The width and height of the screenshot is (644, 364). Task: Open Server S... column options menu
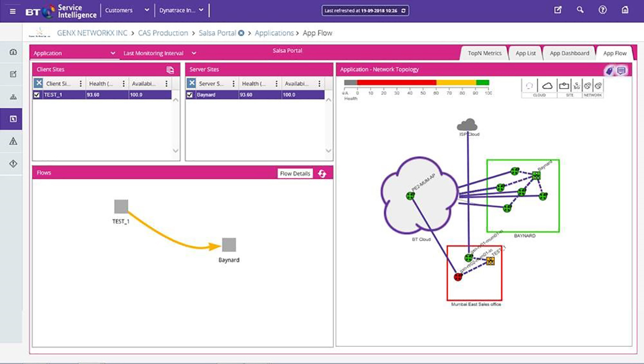click(233, 84)
